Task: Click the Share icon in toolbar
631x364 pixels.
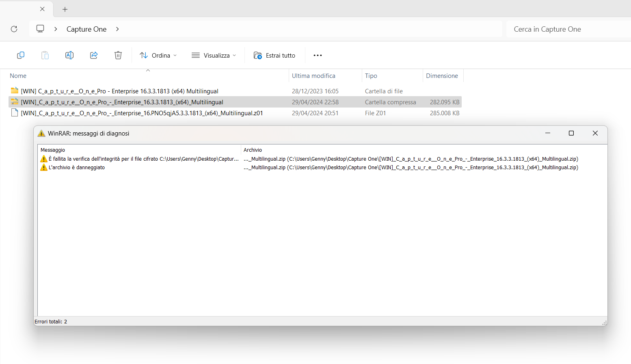Action: coord(94,55)
